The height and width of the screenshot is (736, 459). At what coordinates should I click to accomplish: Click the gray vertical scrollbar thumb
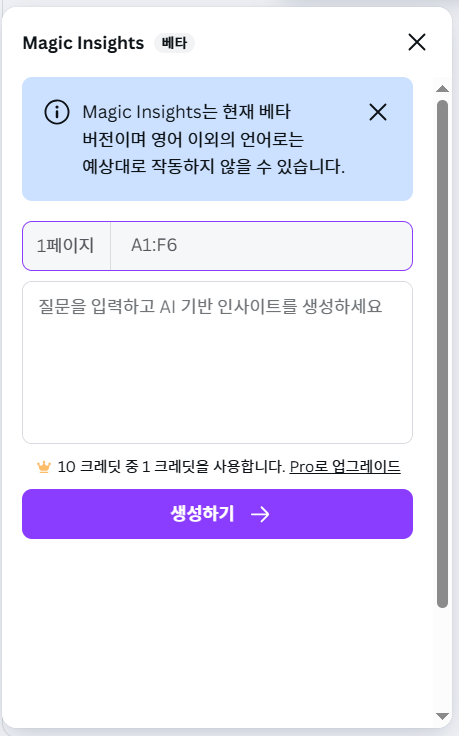click(x=442, y=354)
